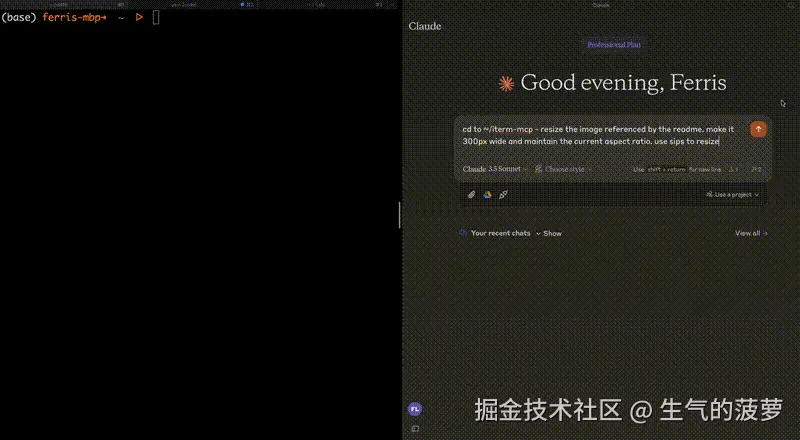The width and height of the screenshot is (800, 440).
Task: Attach a file using the paperclip icon
Action: pyautogui.click(x=471, y=194)
